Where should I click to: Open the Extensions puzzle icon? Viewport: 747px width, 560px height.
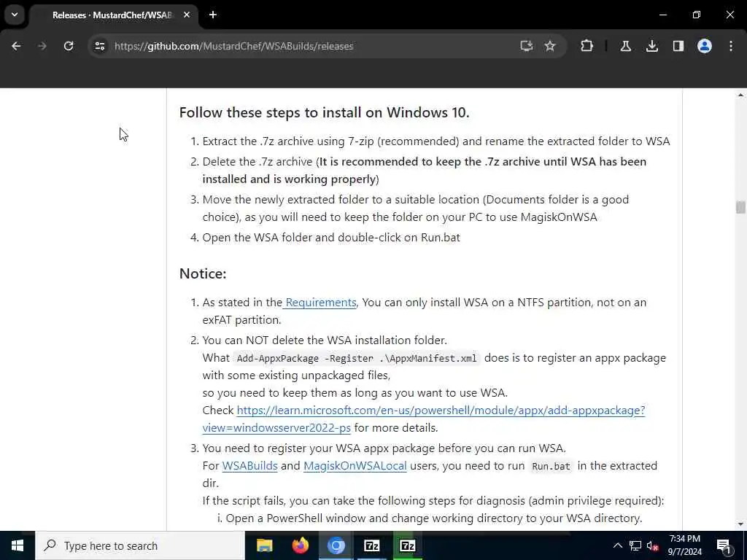(587, 46)
